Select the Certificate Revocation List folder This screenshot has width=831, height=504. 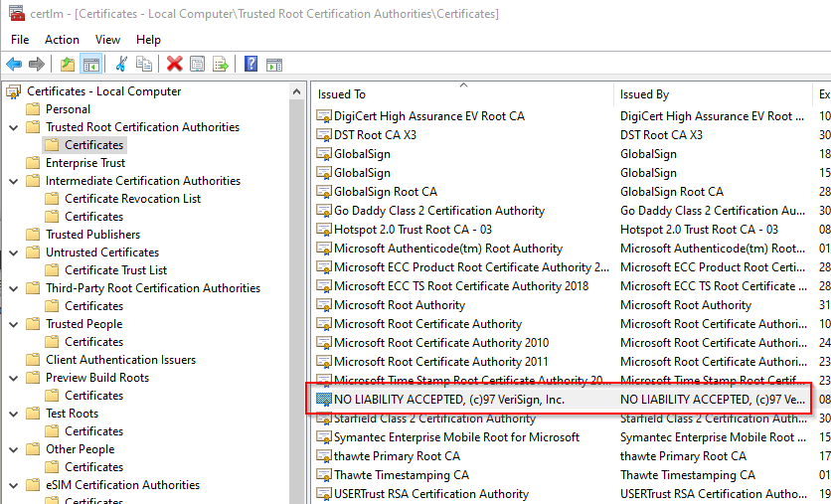(x=132, y=199)
